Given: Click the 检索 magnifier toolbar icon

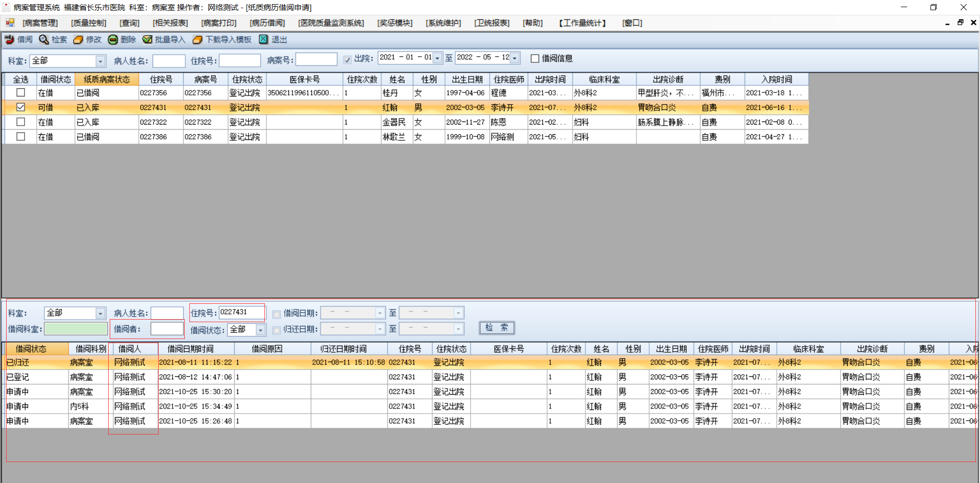Looking at the screenshot, I should click(44, 39).
